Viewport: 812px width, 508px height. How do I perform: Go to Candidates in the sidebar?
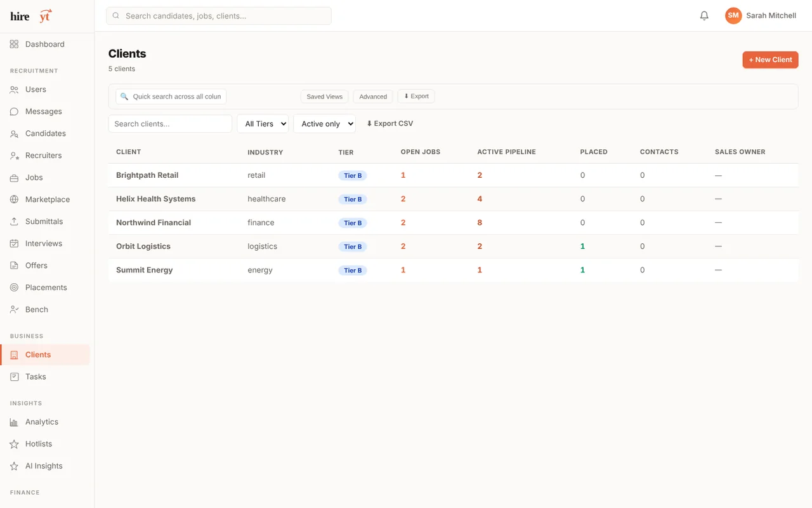45,134
